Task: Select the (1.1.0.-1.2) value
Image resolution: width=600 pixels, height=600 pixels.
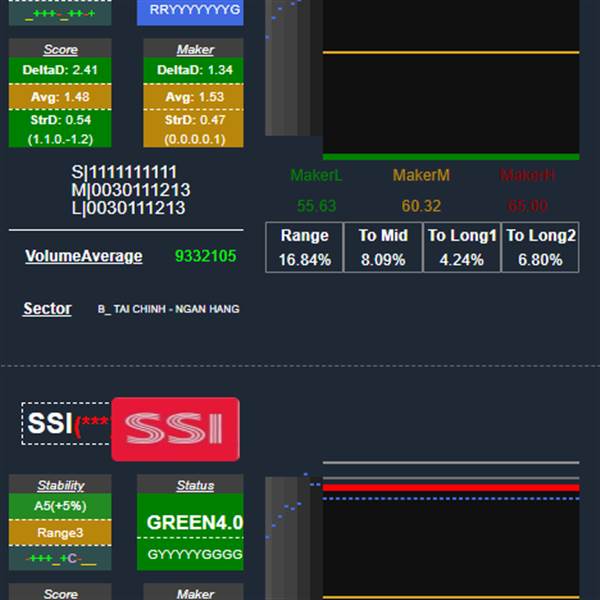Action: click(x=60, y=139)
